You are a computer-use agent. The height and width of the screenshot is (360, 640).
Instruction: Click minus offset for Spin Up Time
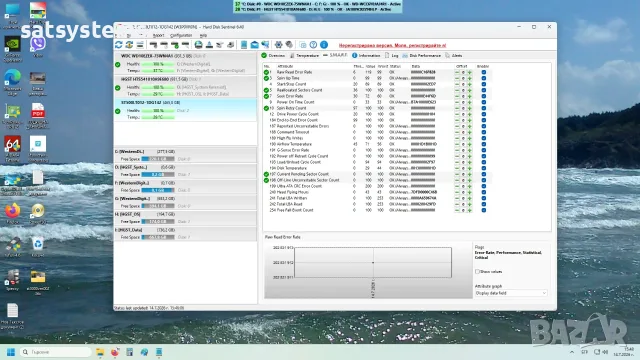[x=457, y=78]
